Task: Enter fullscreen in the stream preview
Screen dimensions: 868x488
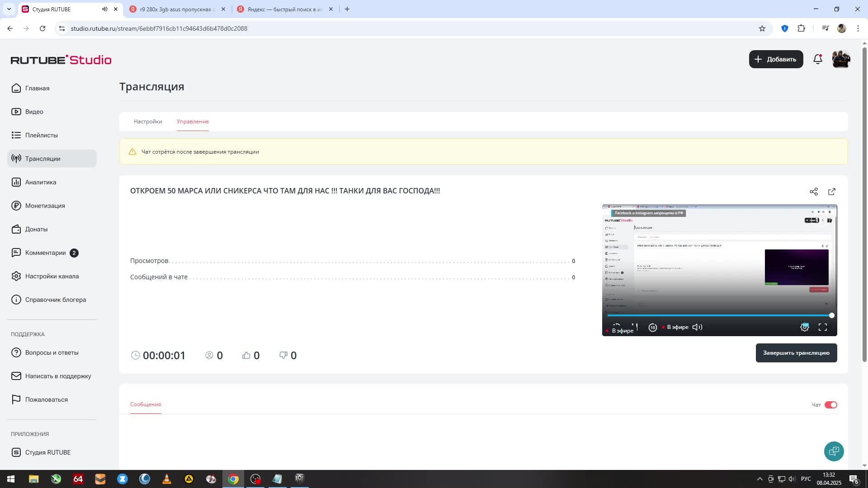Action: [x=823, y=327]
